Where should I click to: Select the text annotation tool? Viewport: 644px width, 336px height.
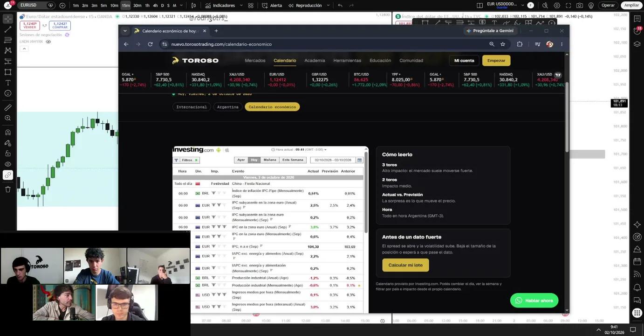coord(8,83)
